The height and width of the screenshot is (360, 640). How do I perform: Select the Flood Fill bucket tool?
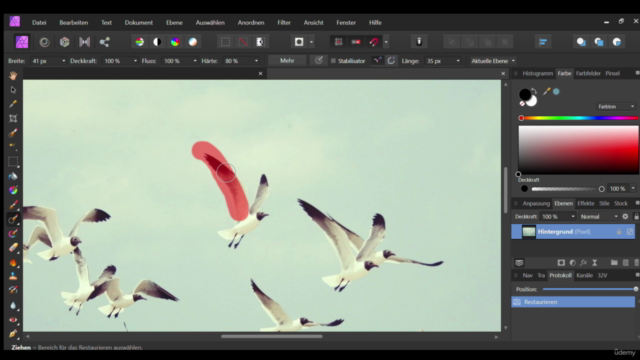tap(13, 176)
